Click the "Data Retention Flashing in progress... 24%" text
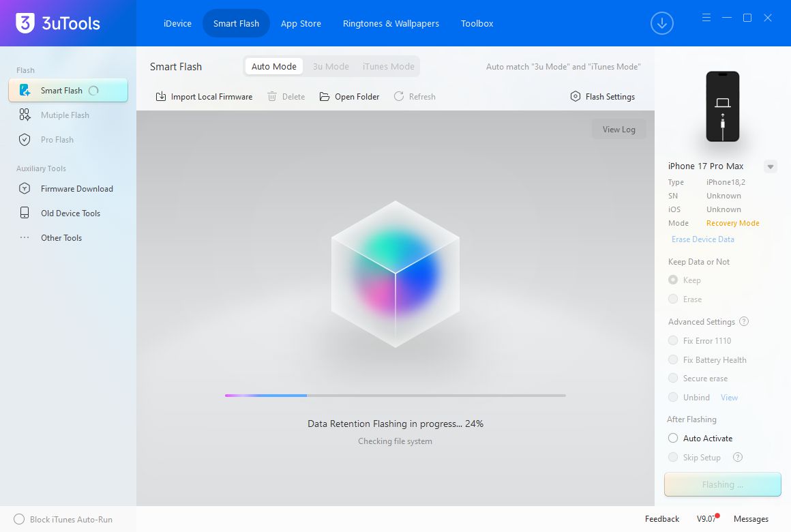Viewport: 791px width, 532px height. click(395, 424)
